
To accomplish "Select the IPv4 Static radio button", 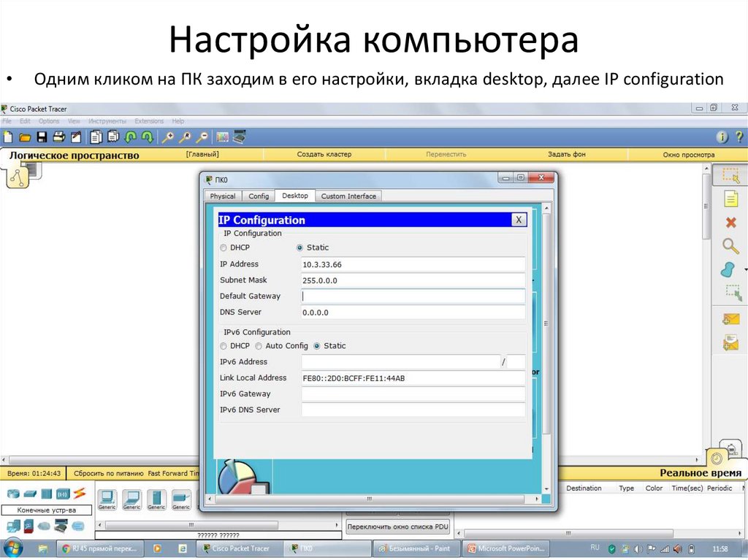I will point(299,248).
